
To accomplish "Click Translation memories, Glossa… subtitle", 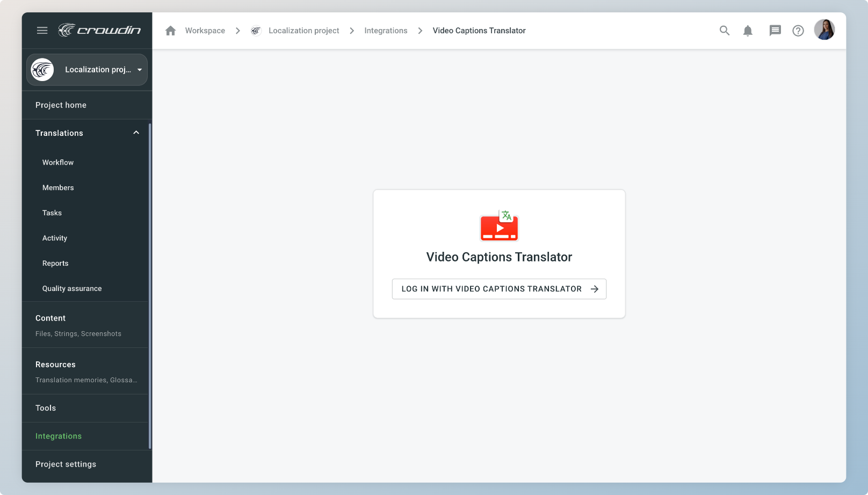I will [86, 380].
